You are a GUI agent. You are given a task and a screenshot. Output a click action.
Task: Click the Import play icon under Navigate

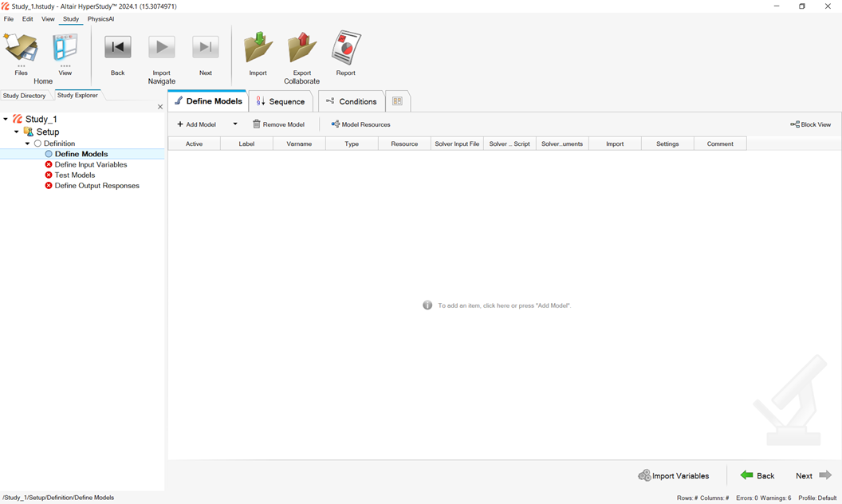[x=162, y=47]
